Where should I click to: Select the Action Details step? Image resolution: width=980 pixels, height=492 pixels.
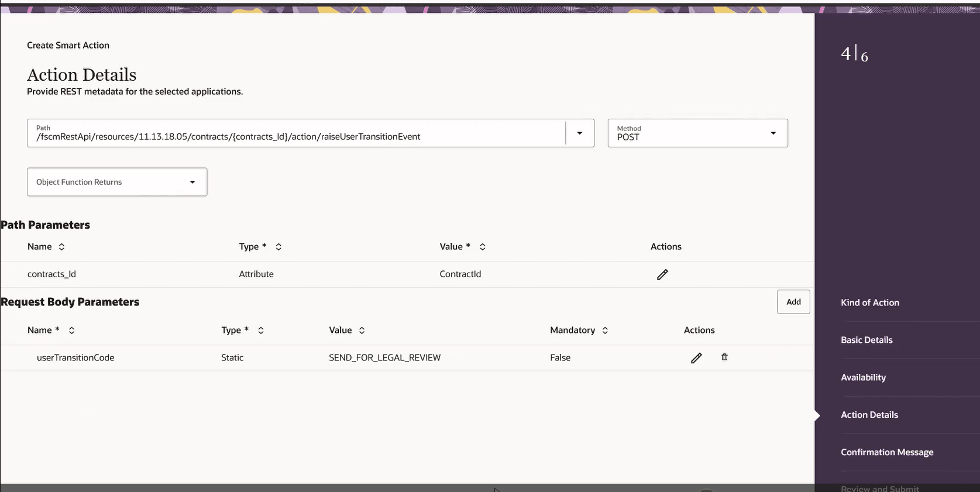click(869, 415)
